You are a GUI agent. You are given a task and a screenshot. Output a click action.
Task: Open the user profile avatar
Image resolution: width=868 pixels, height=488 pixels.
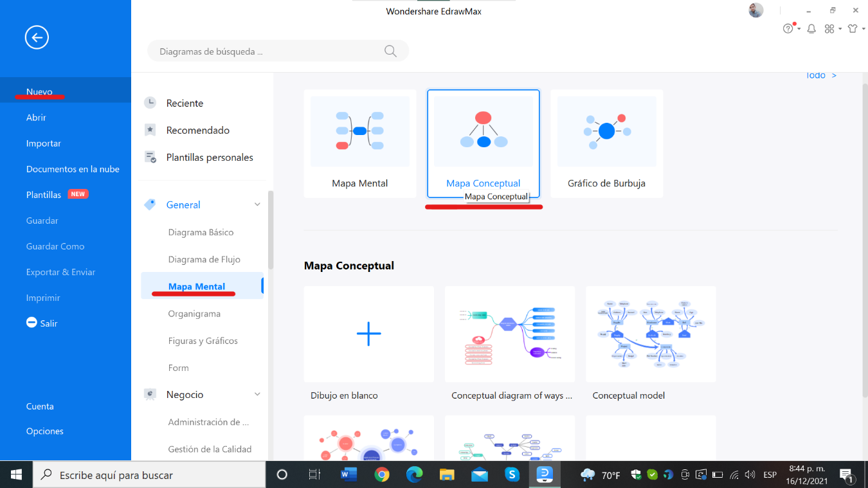(x=756, y=10)
